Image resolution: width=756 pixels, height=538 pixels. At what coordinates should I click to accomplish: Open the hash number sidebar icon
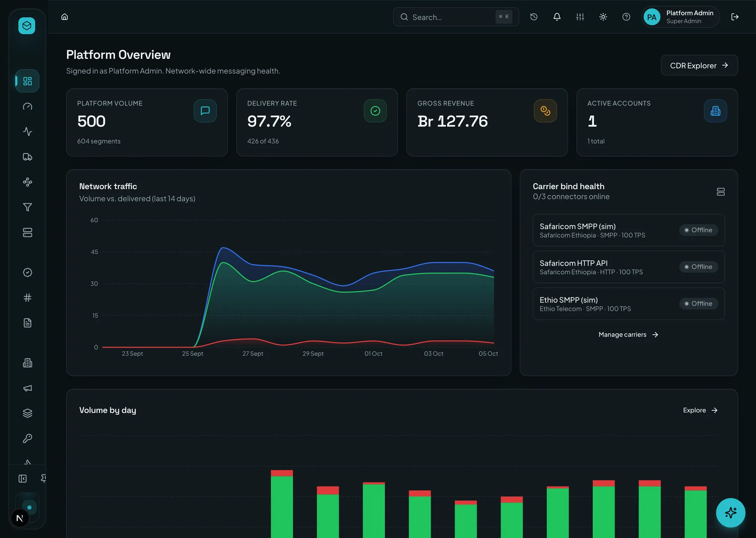[x=27, y=298]
